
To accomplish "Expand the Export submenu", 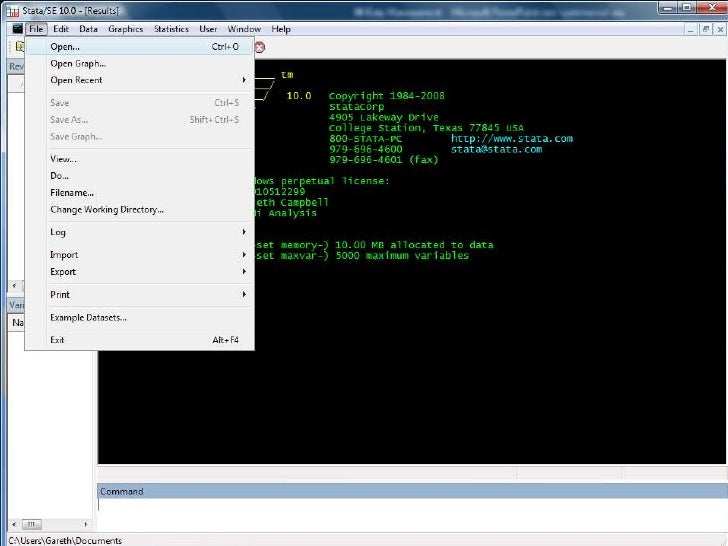I will (x=139, y=272).
